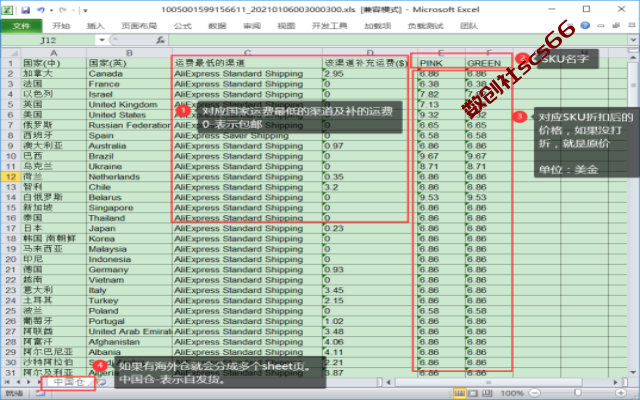This screenshot has height=400, width=640.
Task: Select column A header
Action: [53, 53]
